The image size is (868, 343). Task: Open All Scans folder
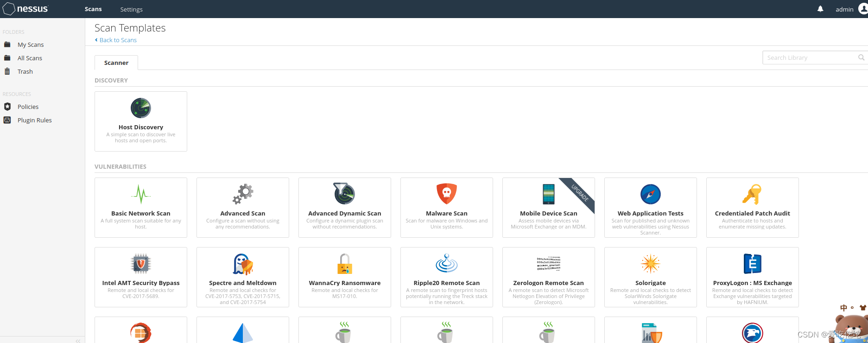pyautogui.click(x=30, y=58)
